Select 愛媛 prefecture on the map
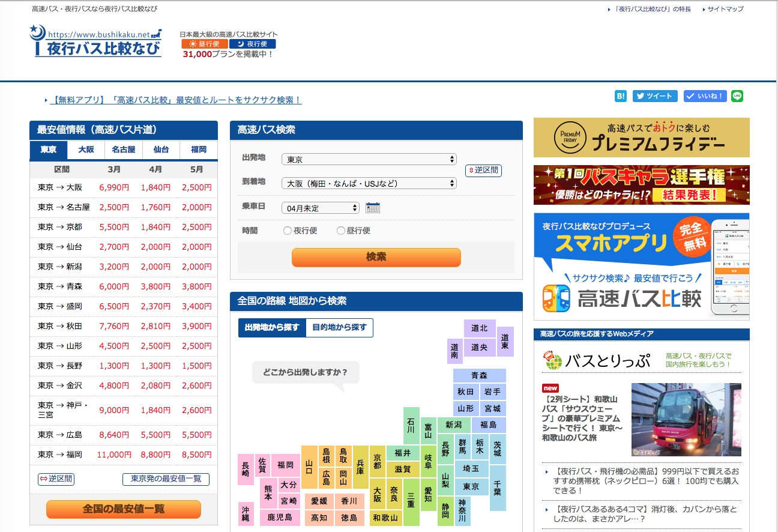778x532 pixels. tap(319, 500)
